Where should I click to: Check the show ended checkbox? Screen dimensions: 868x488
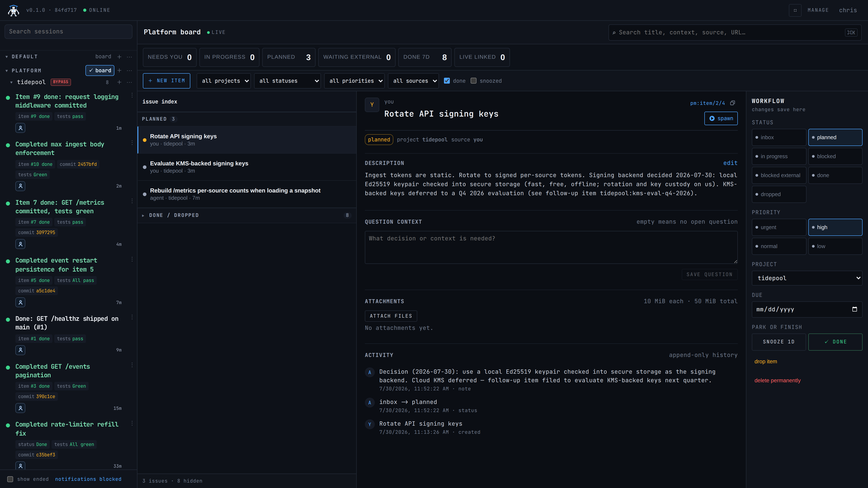coord(10,479)
